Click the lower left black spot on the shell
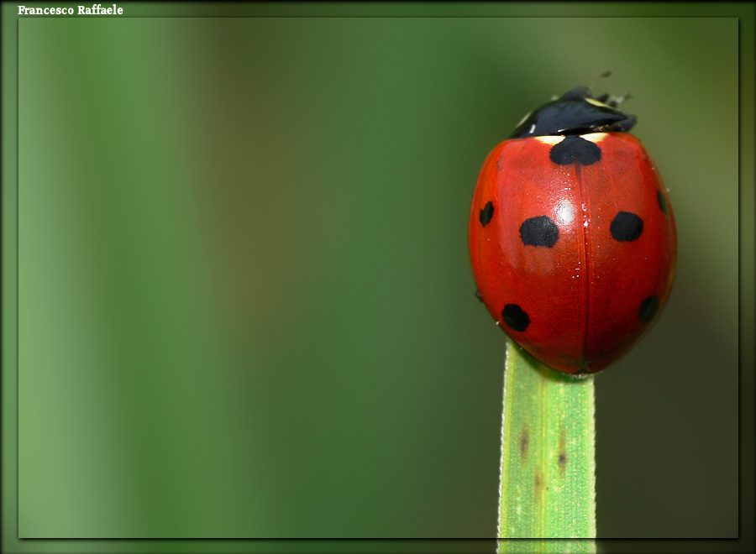Viewport: 756px width, 554px height. 515,317
